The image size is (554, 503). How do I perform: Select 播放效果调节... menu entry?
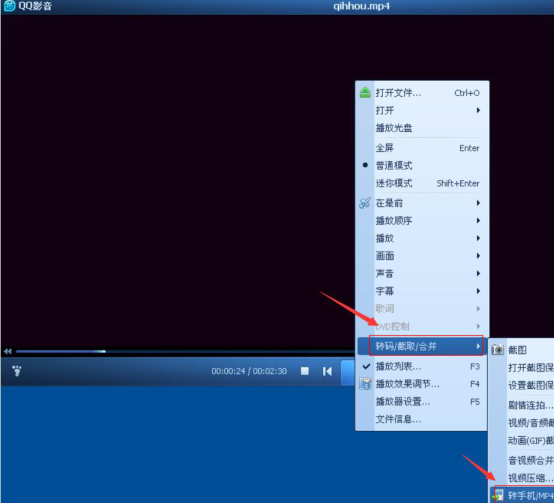423,384
